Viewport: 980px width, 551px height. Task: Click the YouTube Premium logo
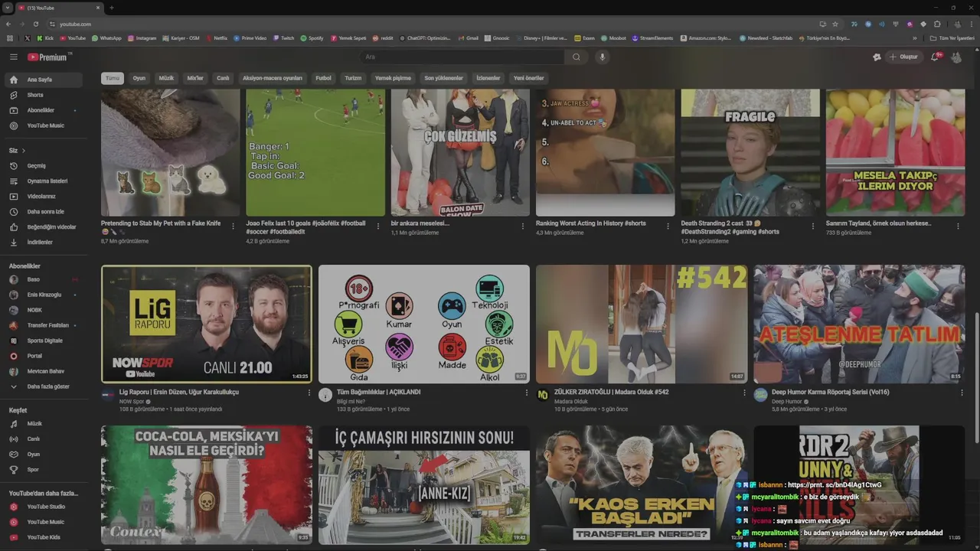coord(48,57)
